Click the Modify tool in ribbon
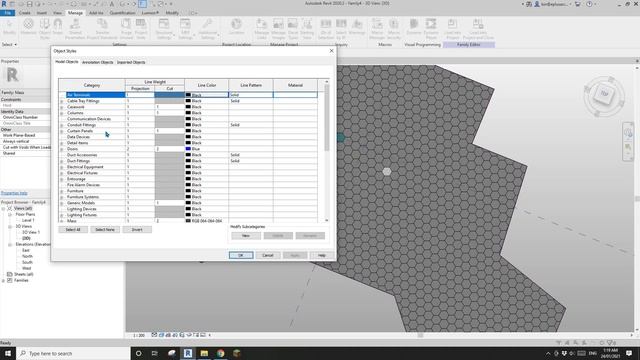Viewport: 640px width, 360px height. click(9, 27)
